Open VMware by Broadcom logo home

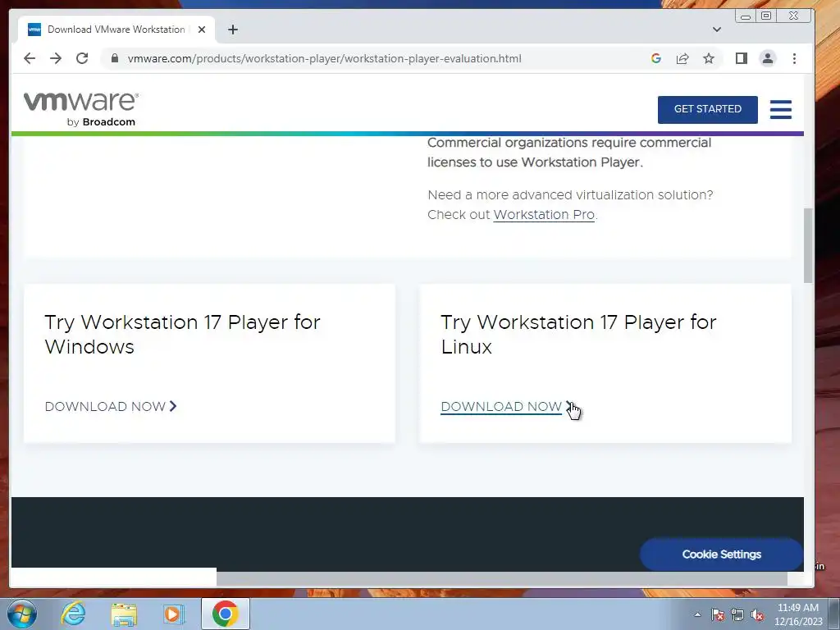tap(81, 109)
